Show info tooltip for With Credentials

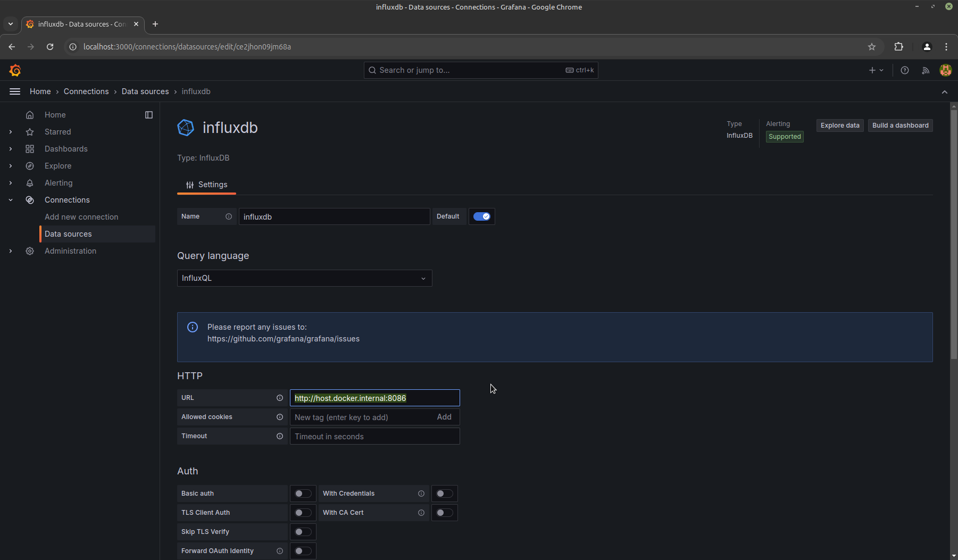tap(421, 494)
